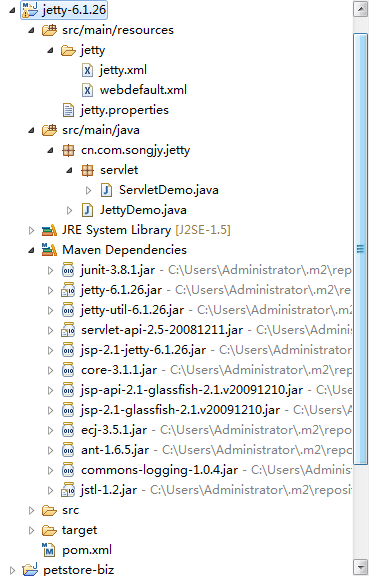Expand the JRE System Library node
The width and height of the screenshot is (369, 576).
click(31, 230)
